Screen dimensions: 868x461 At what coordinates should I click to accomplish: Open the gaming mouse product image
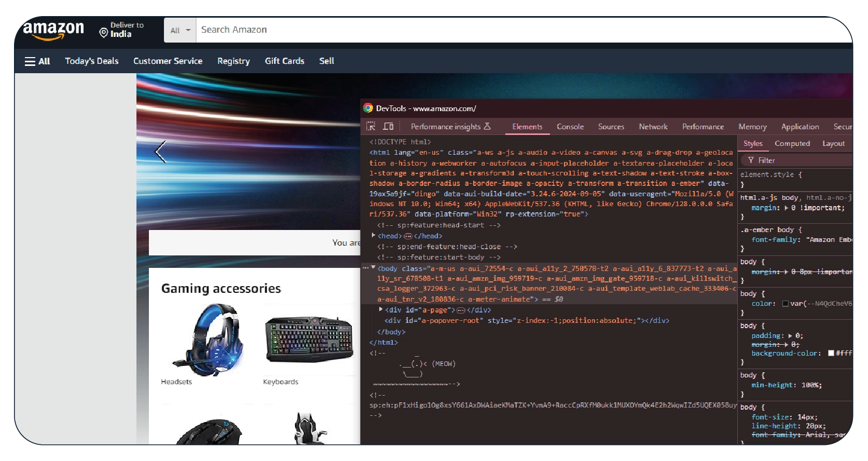coord(208,431)
